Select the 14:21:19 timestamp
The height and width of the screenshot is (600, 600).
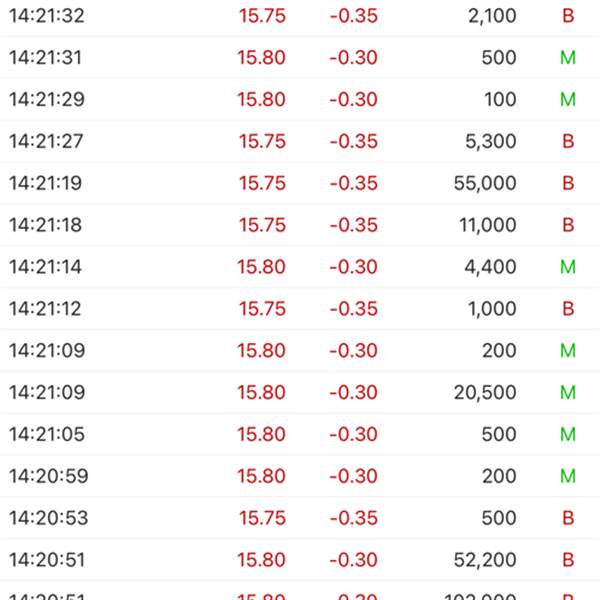(46, 183)
